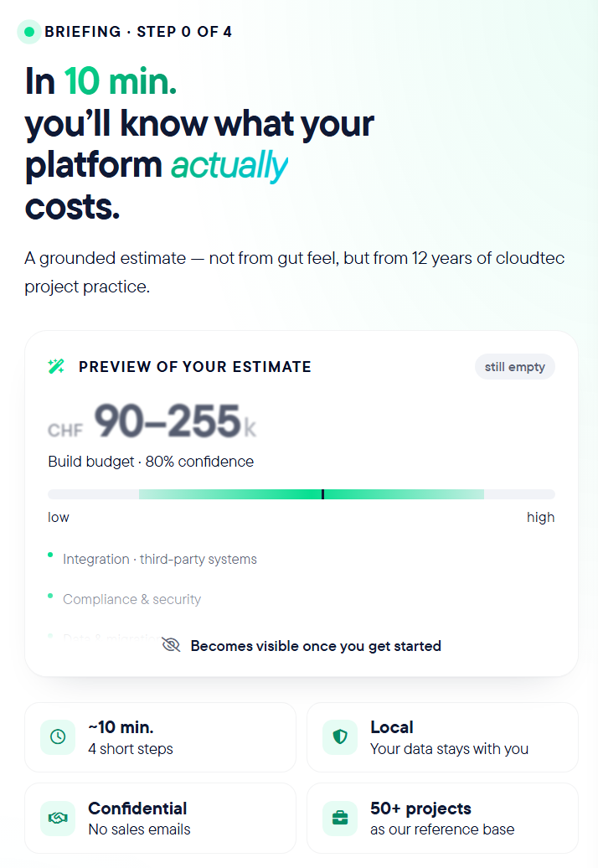Open the 'Local' data stays card
This screenshot has height=868, width=598.
(x=442, y=737)
